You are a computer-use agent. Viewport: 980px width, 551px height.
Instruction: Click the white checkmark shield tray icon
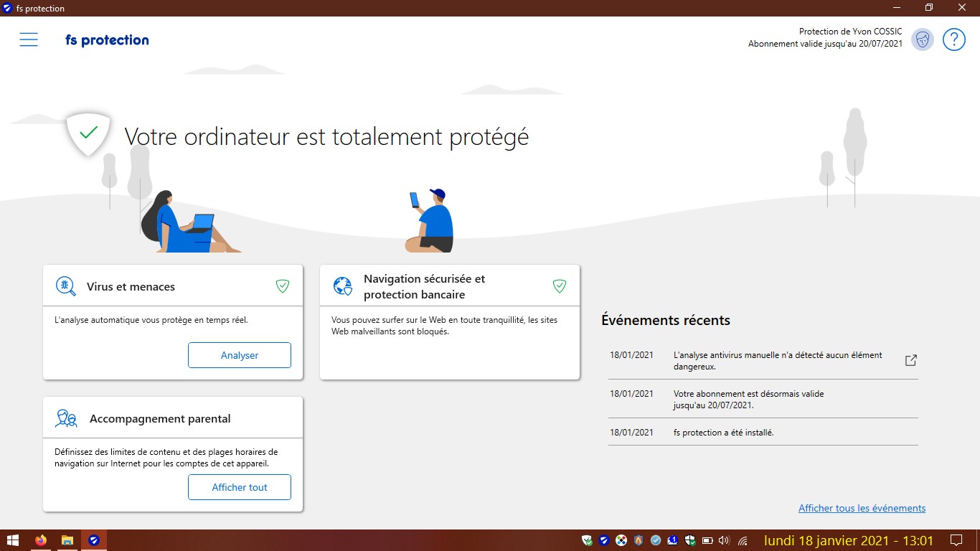[587, 540]
